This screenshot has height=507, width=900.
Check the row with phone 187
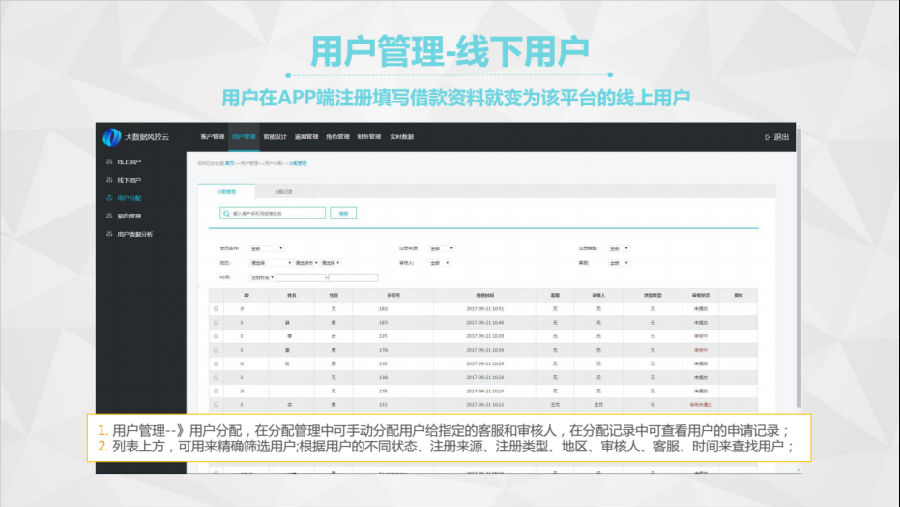click(215, 323)
